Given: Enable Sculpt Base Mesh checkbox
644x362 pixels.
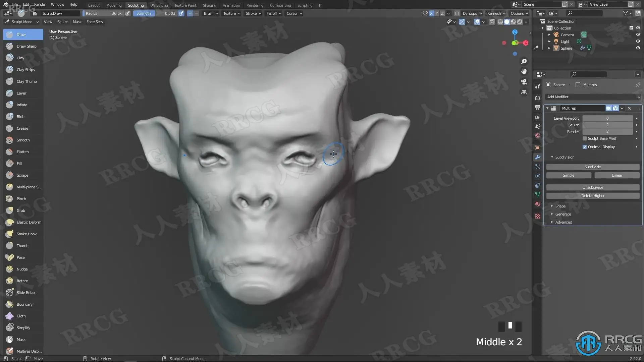Looking at the screenshot, I should pyautogui.click(x=585, y=138).
